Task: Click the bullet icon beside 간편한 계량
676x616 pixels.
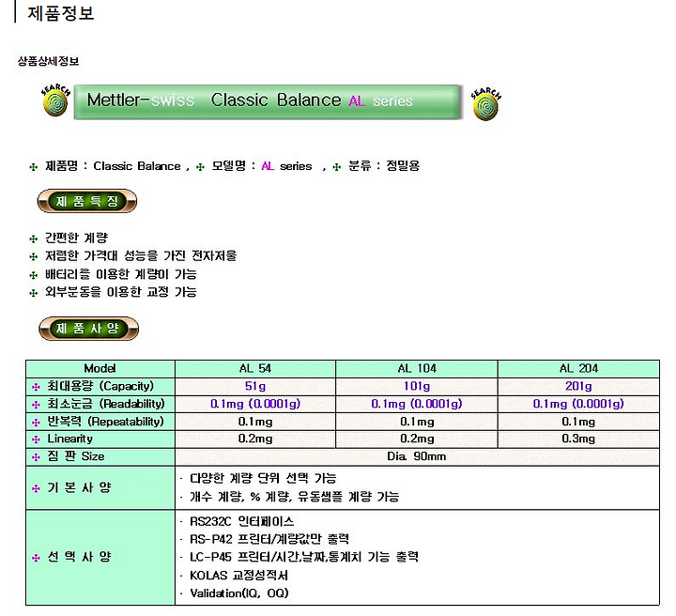Action: [34, 239]
